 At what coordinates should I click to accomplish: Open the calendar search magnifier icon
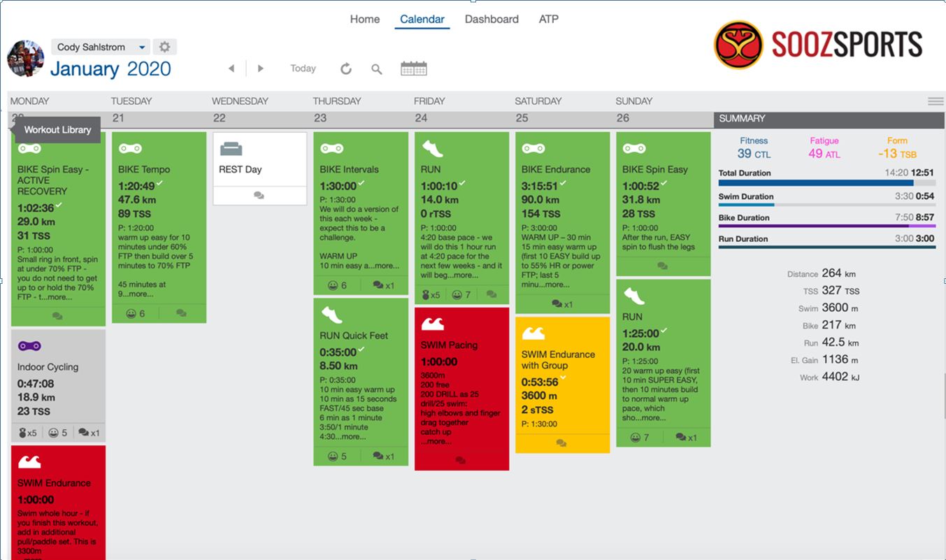point(377,69)
